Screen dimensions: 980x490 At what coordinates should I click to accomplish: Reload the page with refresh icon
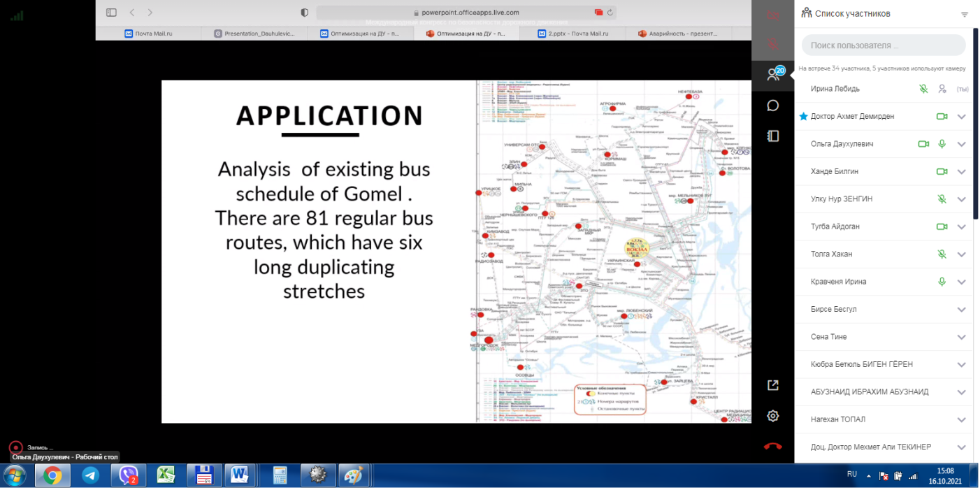(x=610, y=13)
